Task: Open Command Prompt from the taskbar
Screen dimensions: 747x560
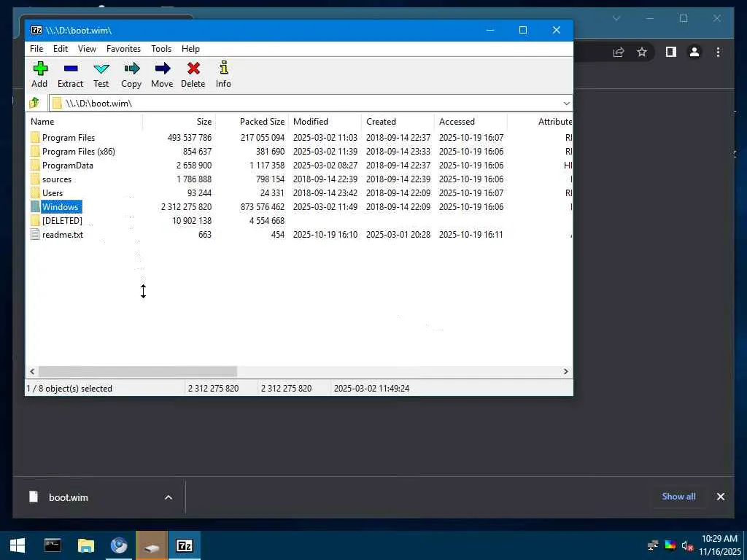Action: [53, 545]
